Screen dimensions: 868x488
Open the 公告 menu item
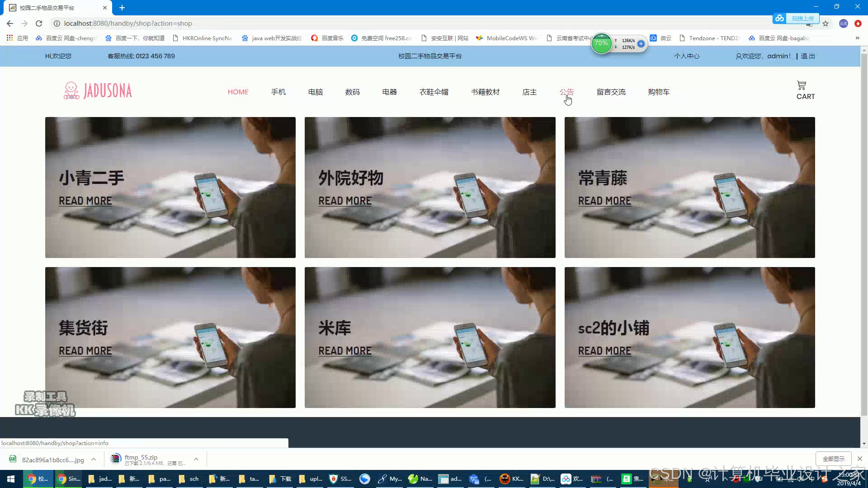pos(566,92)
